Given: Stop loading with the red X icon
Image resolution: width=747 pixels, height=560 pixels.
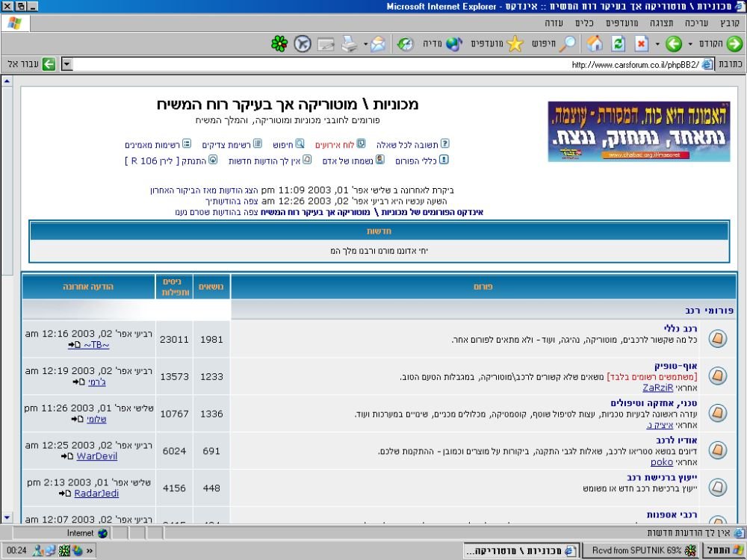Looking at the screenshot, I should (642, 44).
